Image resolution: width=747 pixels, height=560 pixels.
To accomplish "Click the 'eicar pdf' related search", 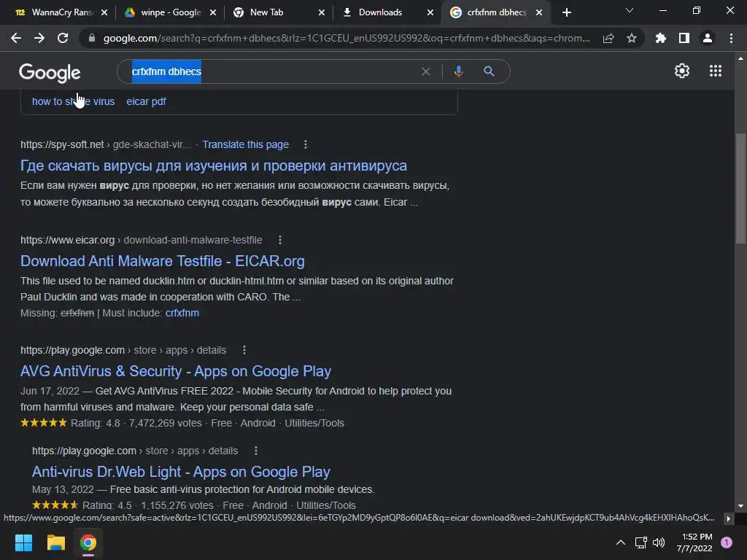I will pos(146,101).
